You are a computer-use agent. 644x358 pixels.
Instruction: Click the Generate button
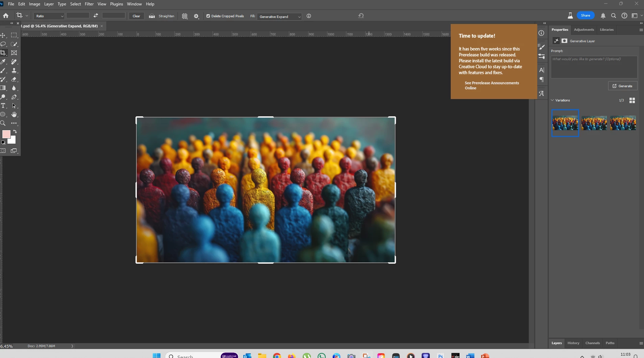pyautogui.click(x=622, y=86)
